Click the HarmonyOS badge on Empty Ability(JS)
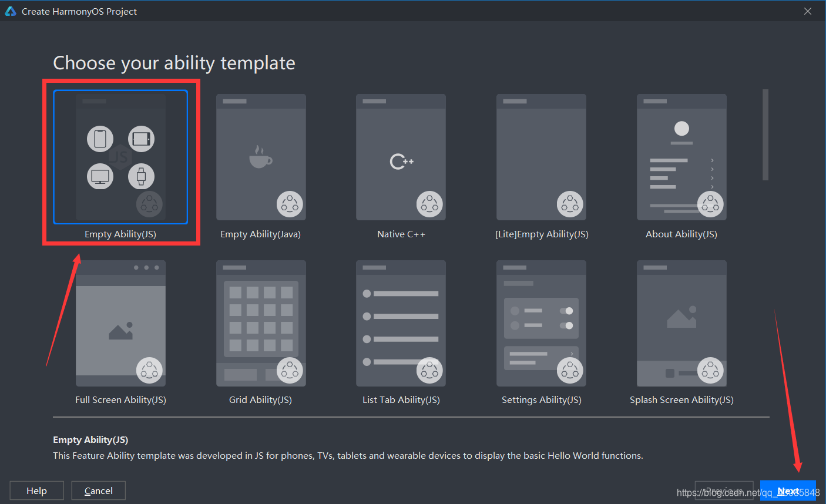The width and height of the screenshot is (826, 504). coord(149,204)
